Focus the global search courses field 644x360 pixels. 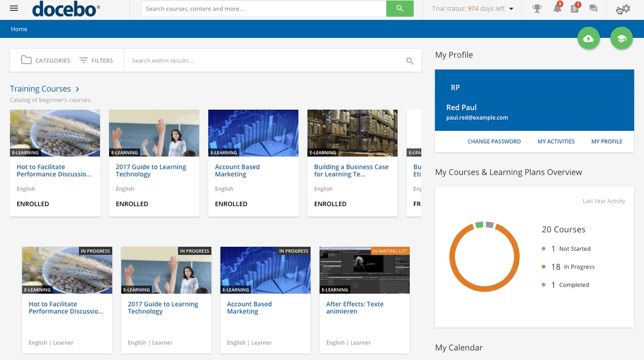click(x=264, y=9)
